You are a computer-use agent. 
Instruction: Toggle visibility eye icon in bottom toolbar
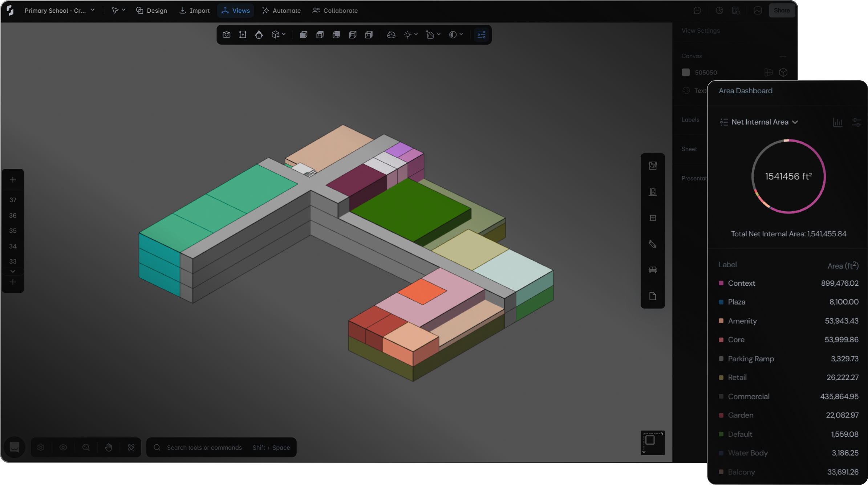63,448
